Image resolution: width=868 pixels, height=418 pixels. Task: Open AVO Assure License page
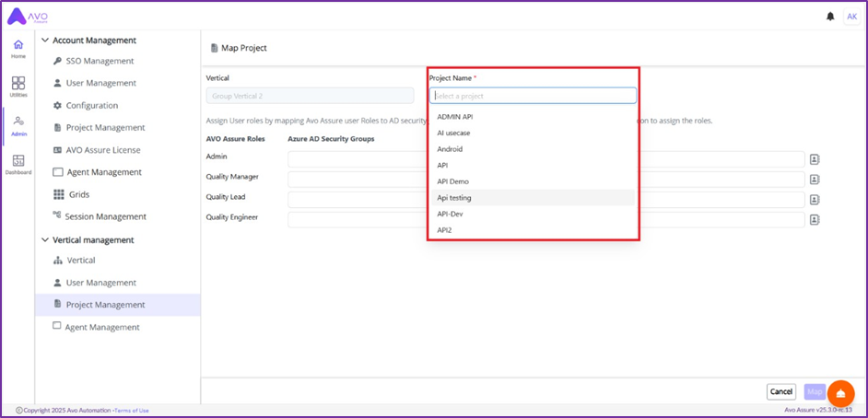103,150
